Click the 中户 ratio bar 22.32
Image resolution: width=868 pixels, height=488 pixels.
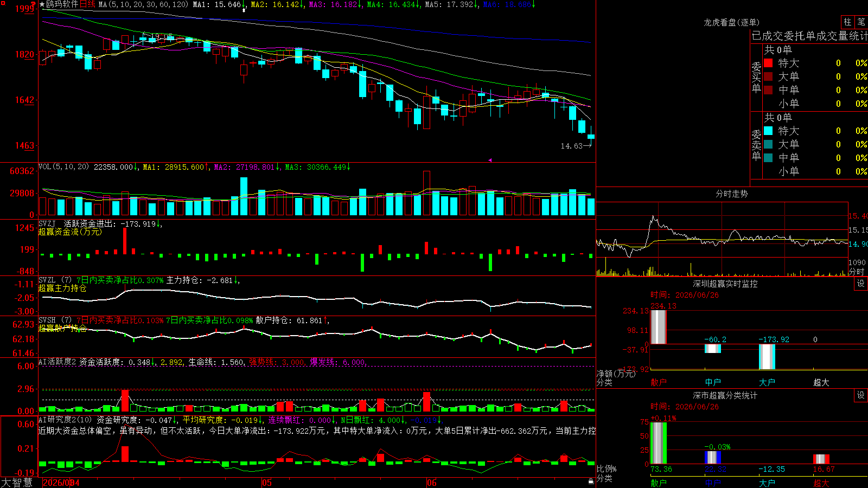pyautogui.click(x=713, y=457)
